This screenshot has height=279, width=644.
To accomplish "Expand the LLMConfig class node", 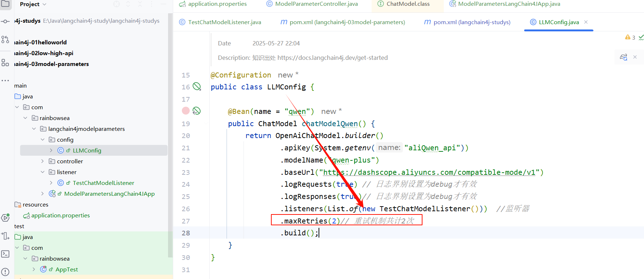I will coord(51,150).
